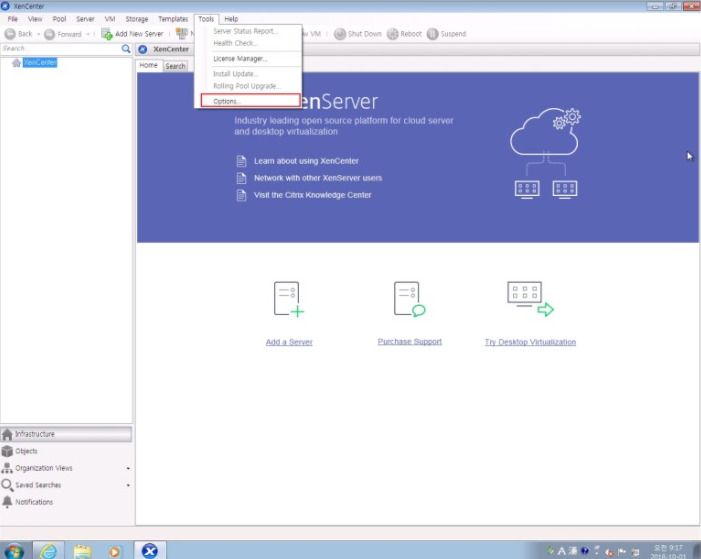701x559 pixels.
Task: Click document icon beside Learn about using XenCenter
Action: tap(241, 161)
